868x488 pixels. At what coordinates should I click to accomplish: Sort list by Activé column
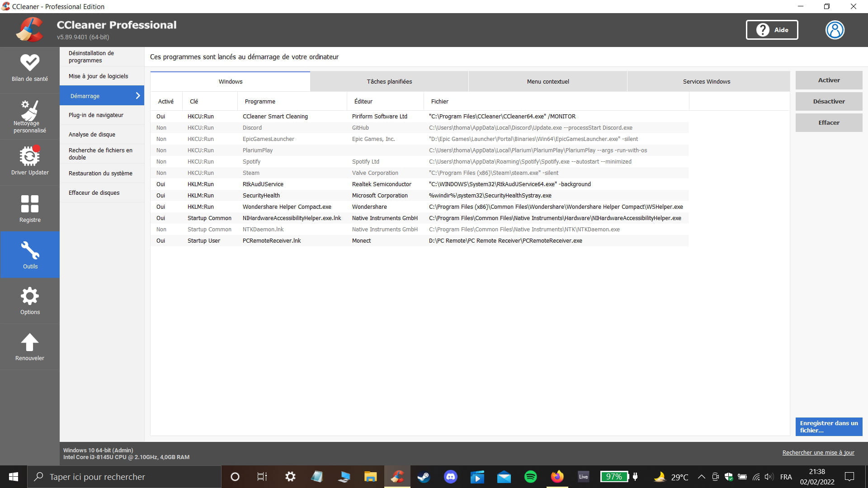point(166,101)
